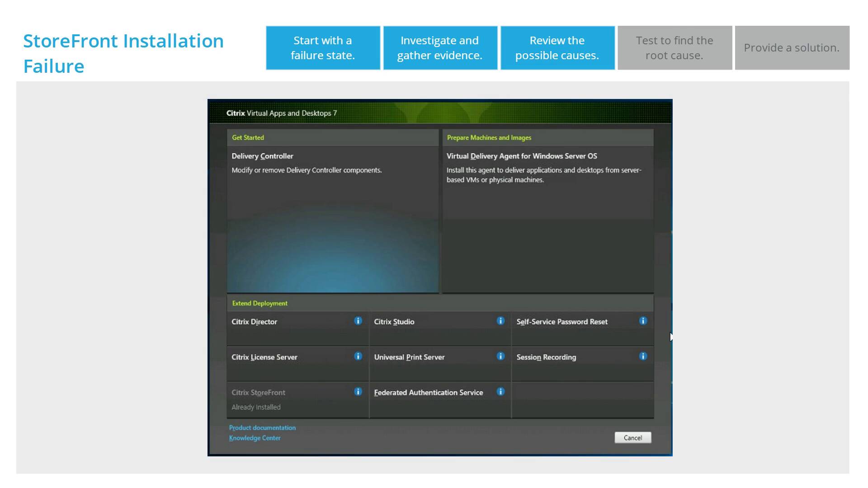Click the Cancel button in installer

coord(633,437)
